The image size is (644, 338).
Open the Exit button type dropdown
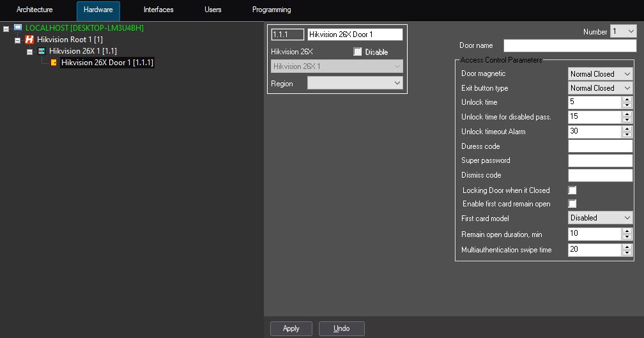[x=600, y=88]
